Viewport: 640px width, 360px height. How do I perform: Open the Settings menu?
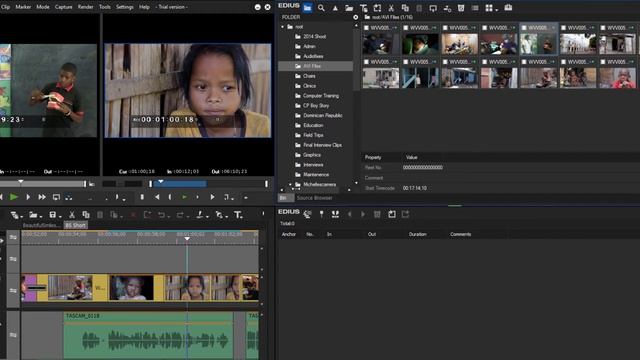tap(124, 7)
